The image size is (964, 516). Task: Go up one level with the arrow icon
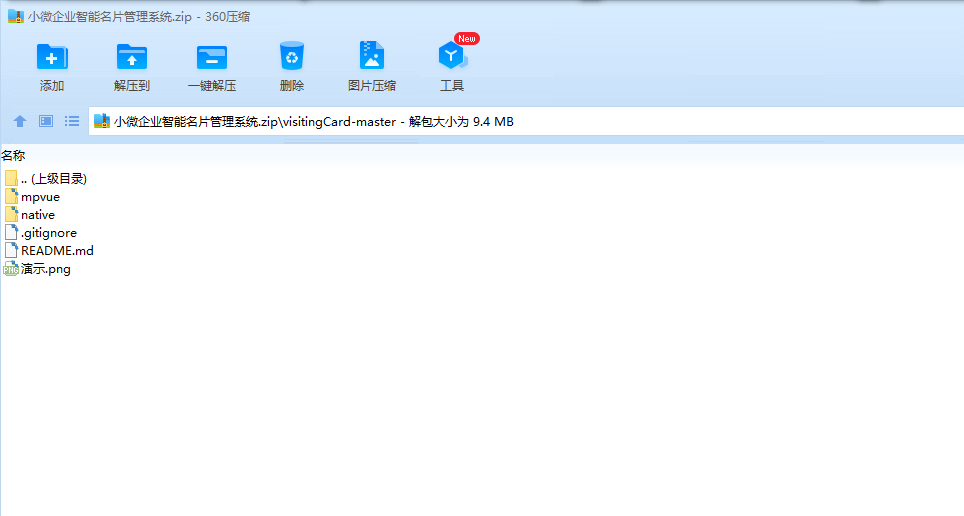tap(20, 121)
